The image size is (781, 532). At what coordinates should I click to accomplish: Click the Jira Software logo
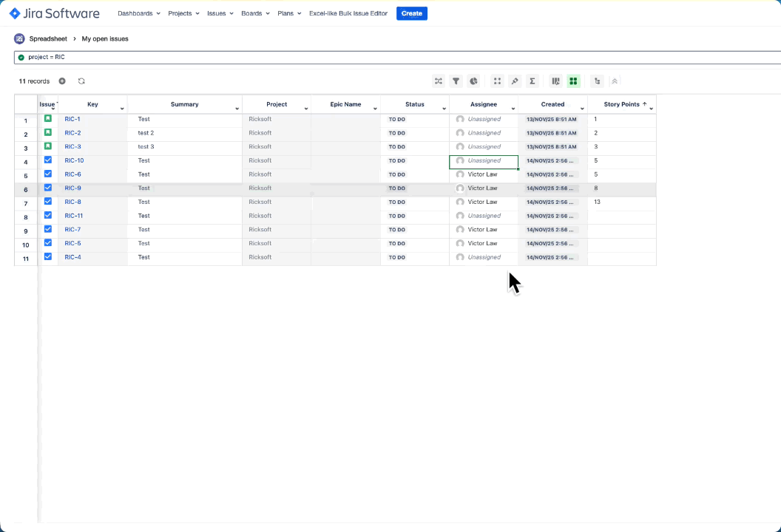(x=54, y=13)
